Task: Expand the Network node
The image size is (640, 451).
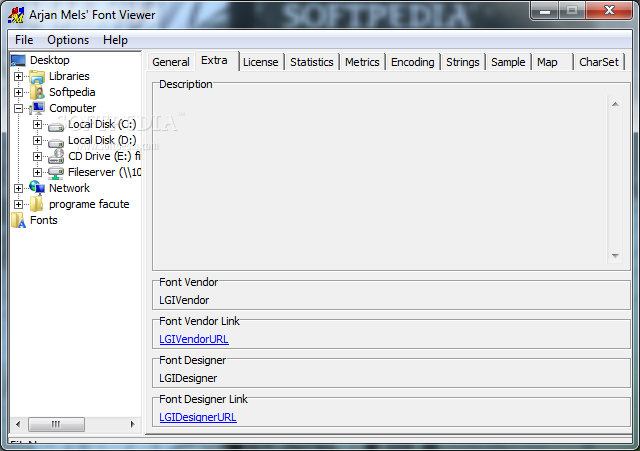Action: coord(18,188)
